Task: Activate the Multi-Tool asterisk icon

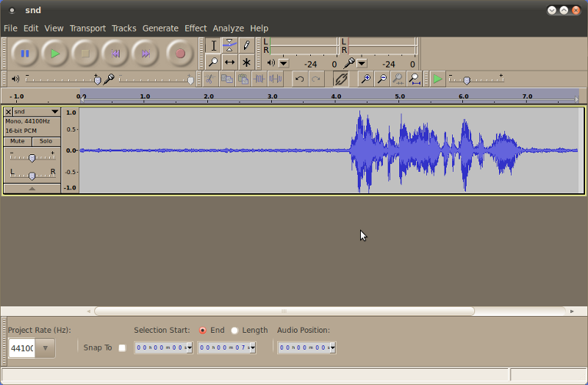Action: tap(246, 62)
